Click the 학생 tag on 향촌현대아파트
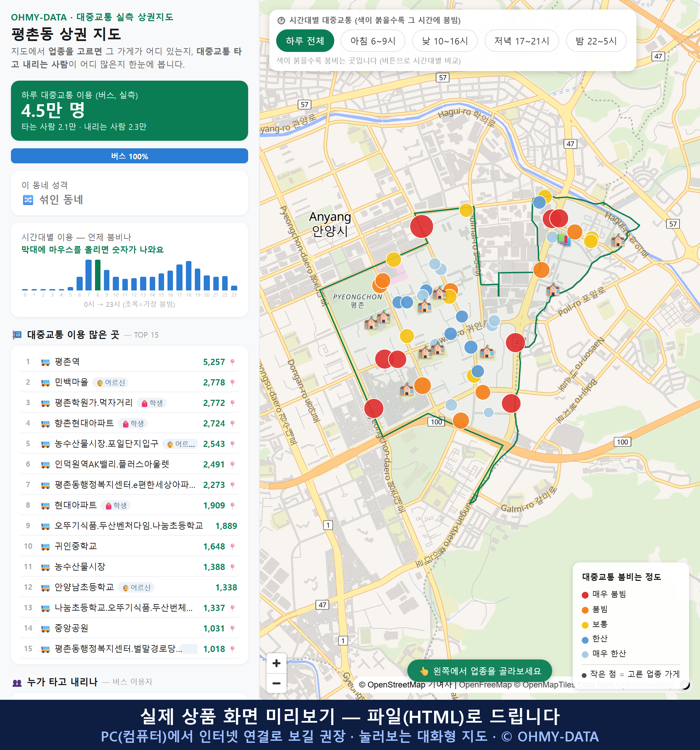This screenshot has height=750, width=700. click(x=133, y=424)
